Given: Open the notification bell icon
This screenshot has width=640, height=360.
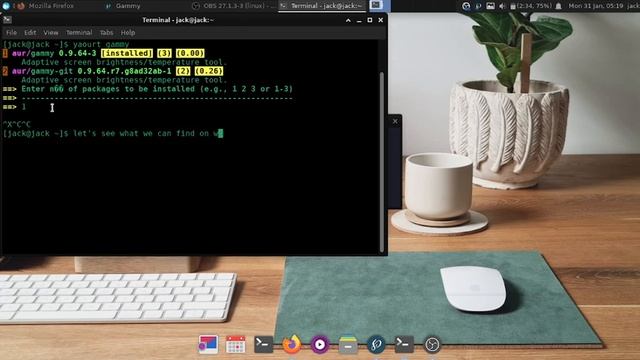Looking at the screenshot, I should click(558, 6).
